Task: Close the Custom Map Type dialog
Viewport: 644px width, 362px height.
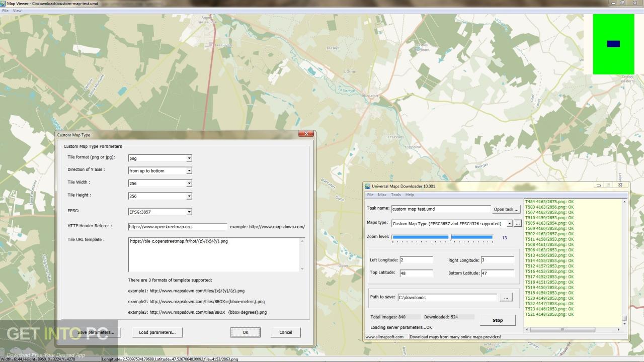Action: tap(306, 134)
